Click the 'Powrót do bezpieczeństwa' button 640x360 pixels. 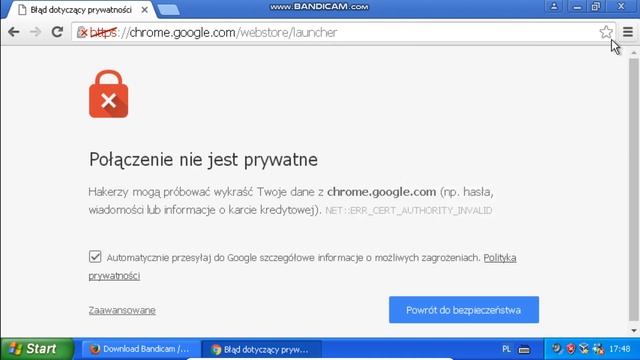[464, 310]
